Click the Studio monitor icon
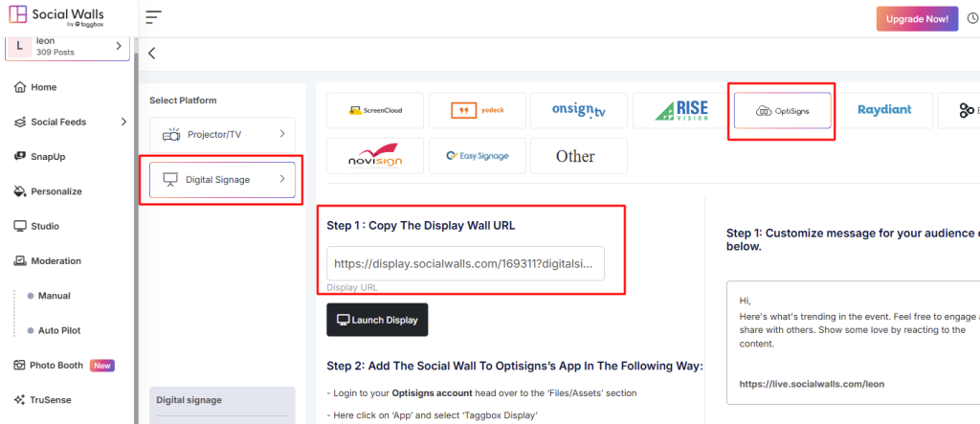Image resolution: width=980 pixels, height=424 pixels. (x=20, y=226)
